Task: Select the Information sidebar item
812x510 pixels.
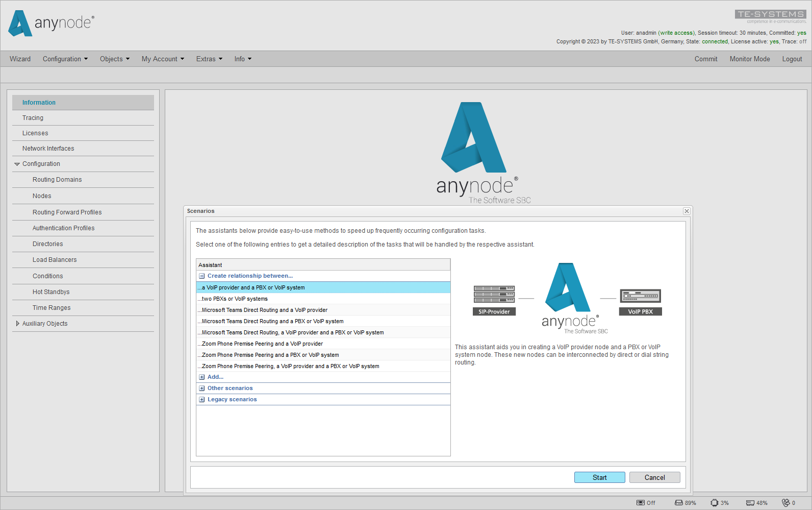Action: point(83,103)
